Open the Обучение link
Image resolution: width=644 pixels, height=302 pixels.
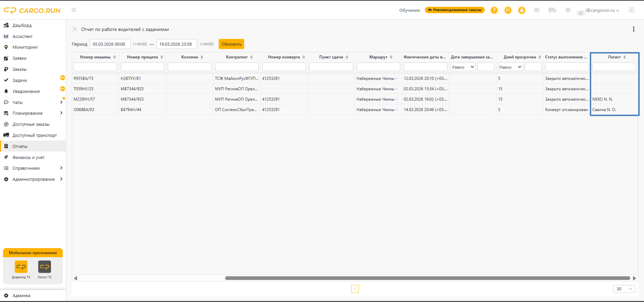410,10
